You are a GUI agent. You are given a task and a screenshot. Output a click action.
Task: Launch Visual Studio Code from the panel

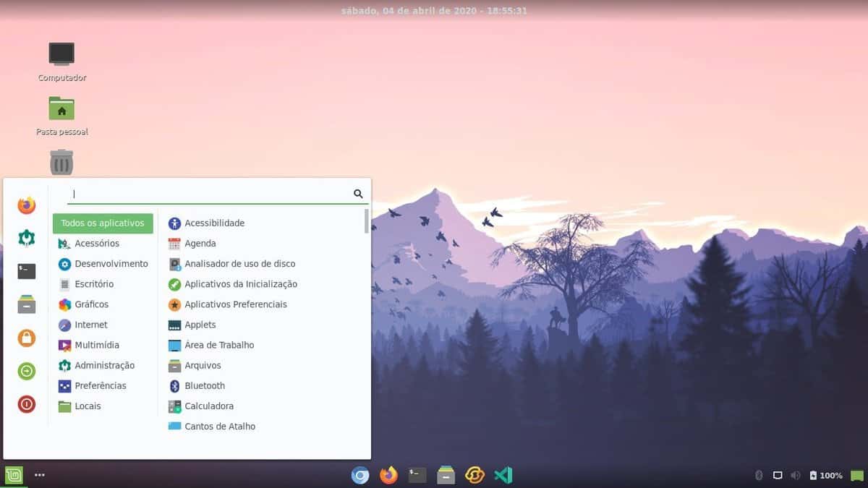pos(503,475)
